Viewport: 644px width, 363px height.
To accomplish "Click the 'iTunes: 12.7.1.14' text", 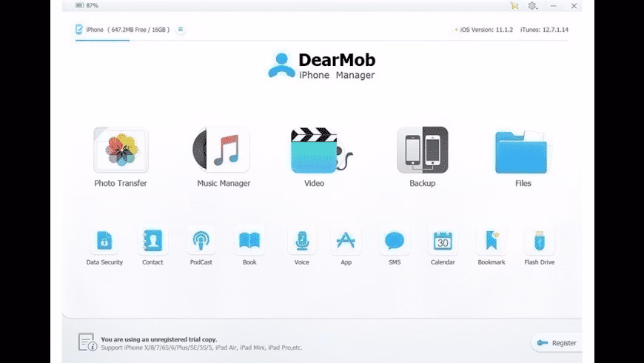I will click(x=544, y=30).
